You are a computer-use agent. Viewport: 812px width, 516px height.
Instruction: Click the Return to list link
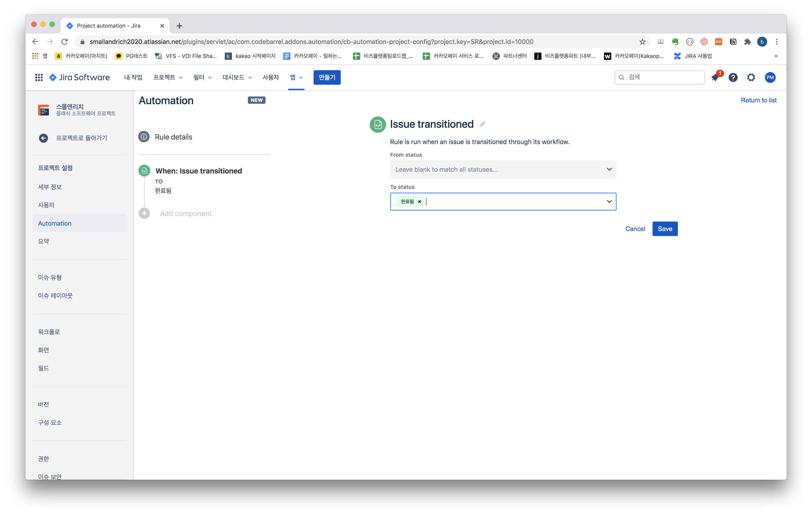pos(758,100)
